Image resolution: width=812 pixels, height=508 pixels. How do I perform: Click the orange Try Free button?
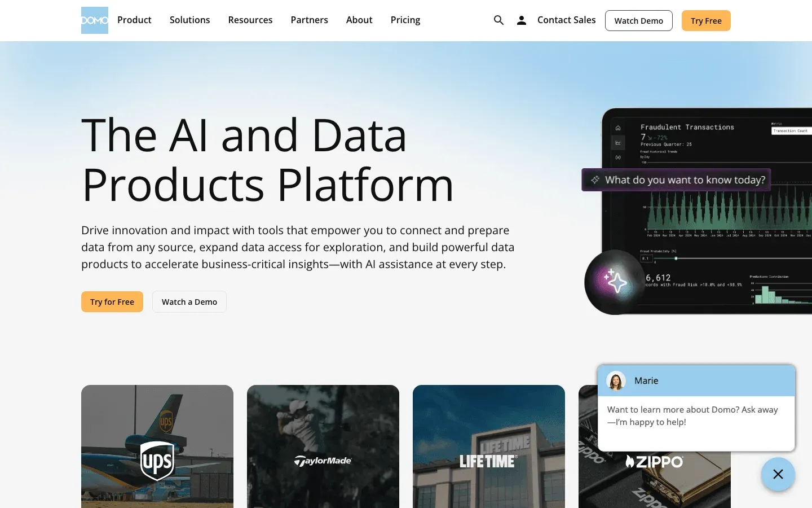pyautogui.click(x=706, y=20)
